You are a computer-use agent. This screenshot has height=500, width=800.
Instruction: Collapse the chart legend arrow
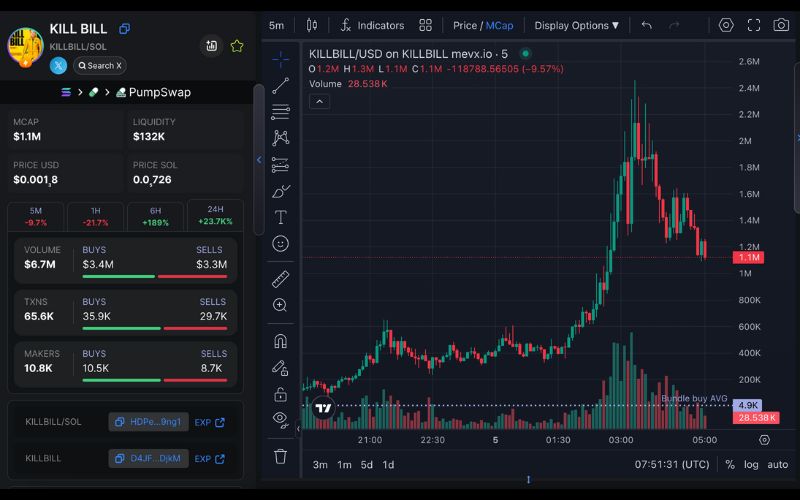(x=319, y=102)
